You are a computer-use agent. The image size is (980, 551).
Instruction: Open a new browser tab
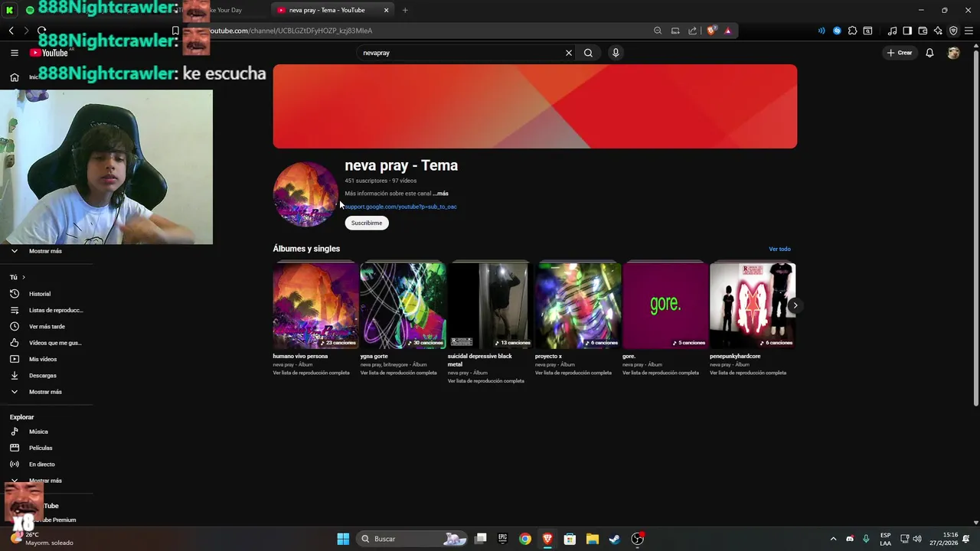point(405,10)
